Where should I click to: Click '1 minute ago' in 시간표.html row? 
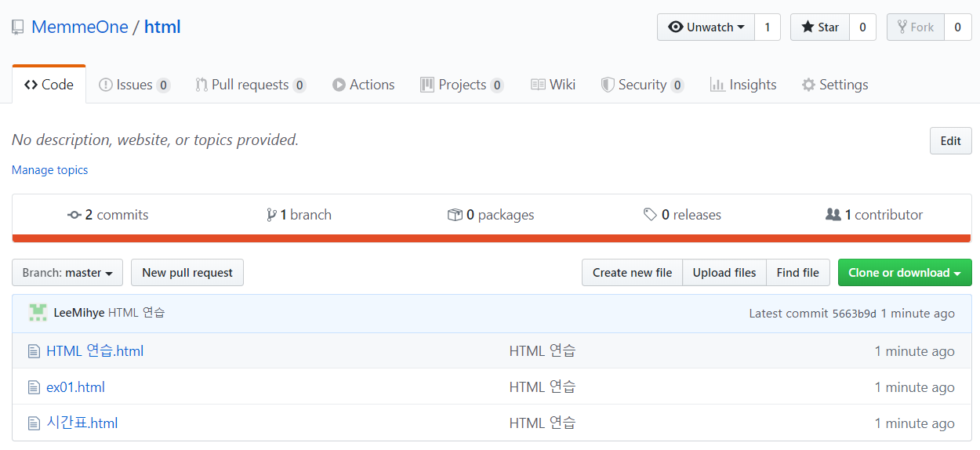[915, 423]
